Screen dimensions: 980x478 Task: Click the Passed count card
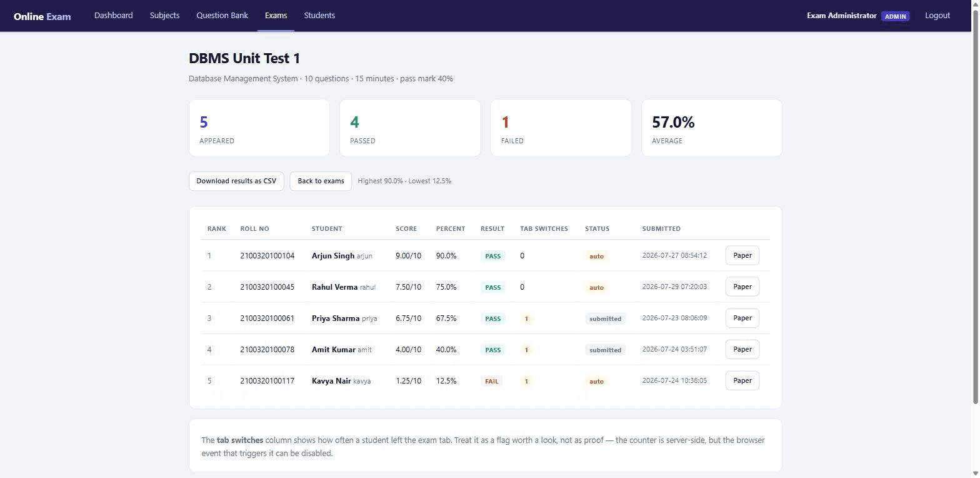(410, 128)
